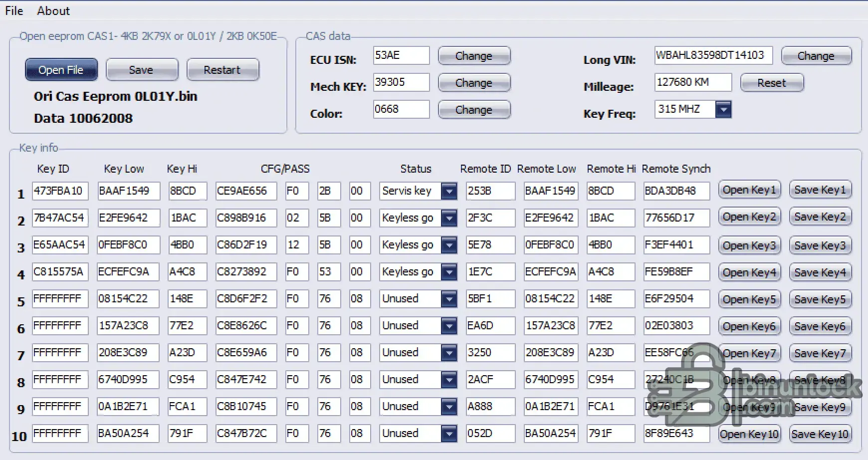Click Key ID field 473FBA10

pos(60,191)
